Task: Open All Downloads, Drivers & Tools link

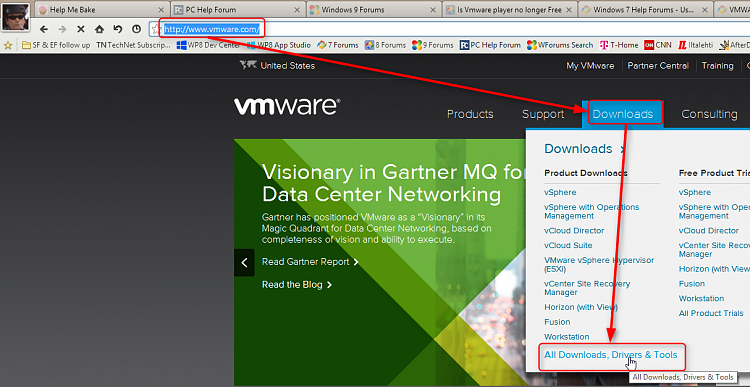Action: (x=611, y=355)
